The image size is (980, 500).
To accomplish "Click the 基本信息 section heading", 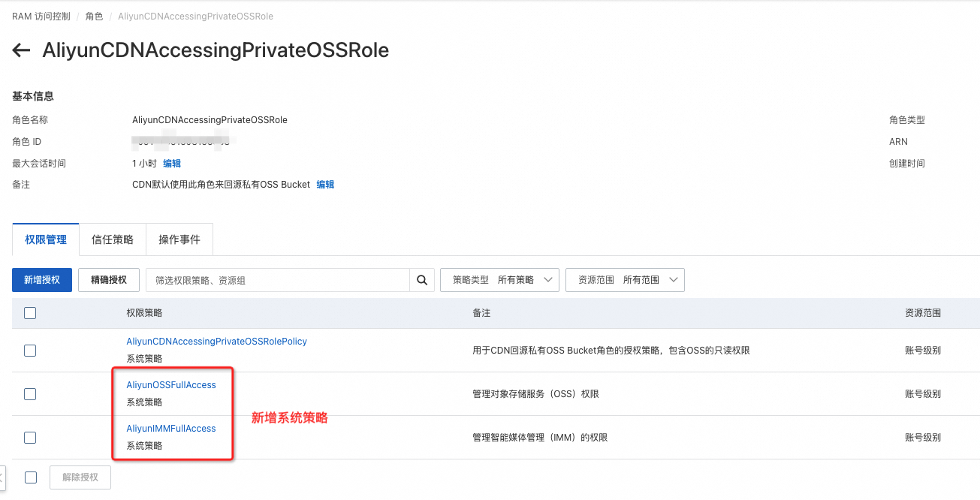I will pyautogui.click(x=33, y=96).
